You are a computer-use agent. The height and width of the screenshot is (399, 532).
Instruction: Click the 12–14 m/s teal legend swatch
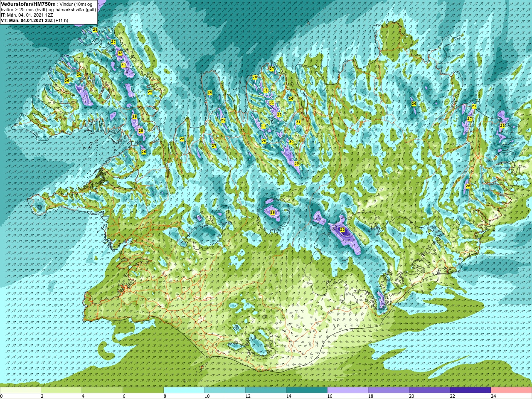(x=266, y=390)
